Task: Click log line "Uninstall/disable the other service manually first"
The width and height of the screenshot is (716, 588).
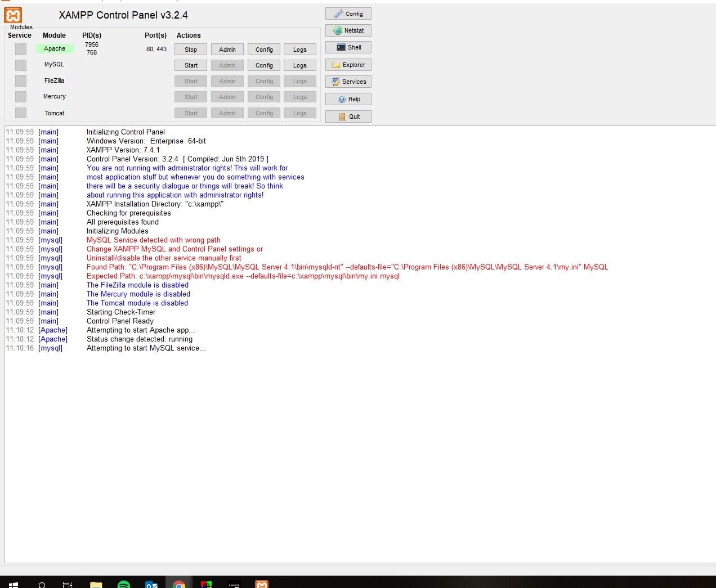Action: [x=164, y=258]
